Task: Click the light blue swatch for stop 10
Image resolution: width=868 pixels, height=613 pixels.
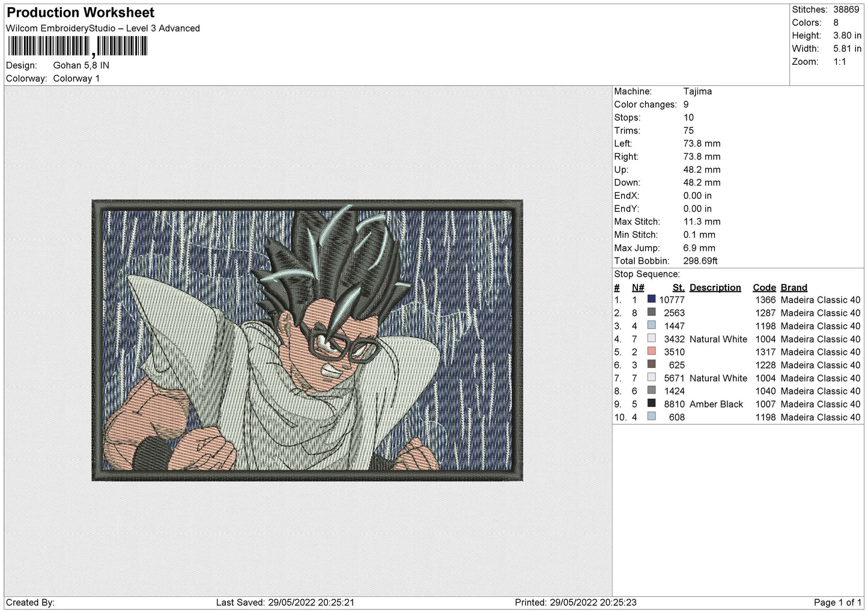Action: (x=651, y=417)
